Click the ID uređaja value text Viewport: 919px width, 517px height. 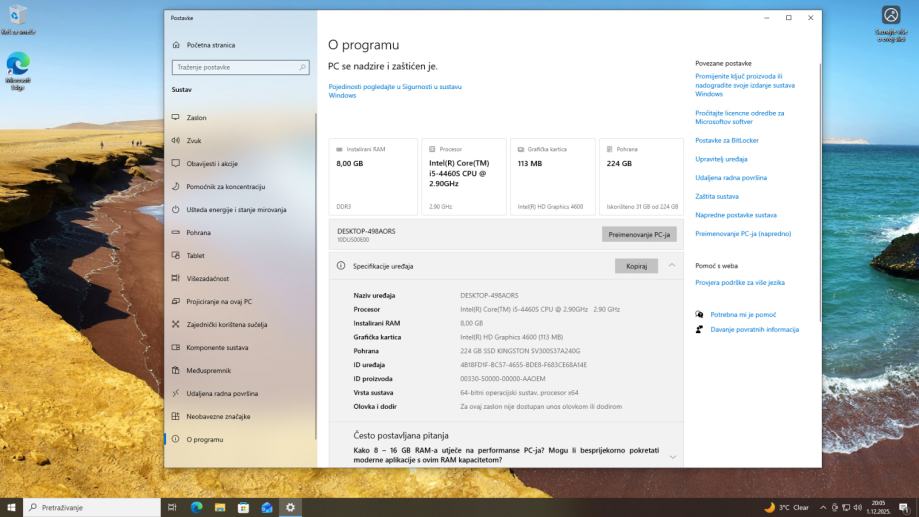(523, 365)
